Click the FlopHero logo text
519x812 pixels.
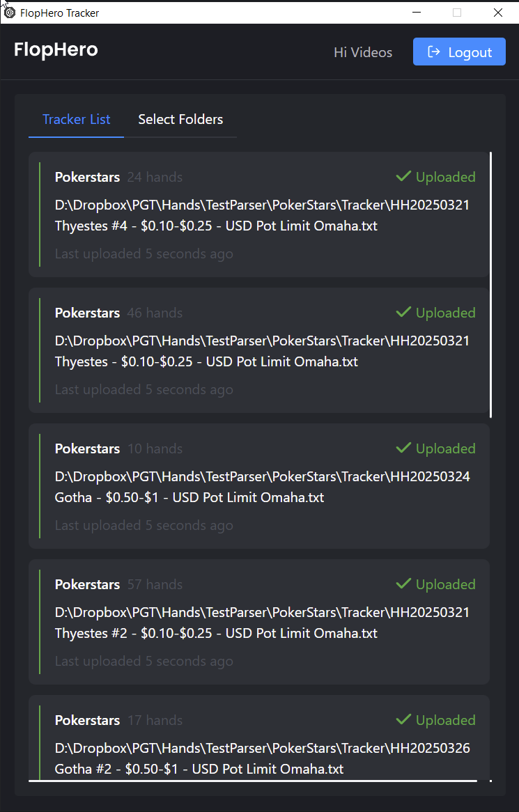(56, 49)
